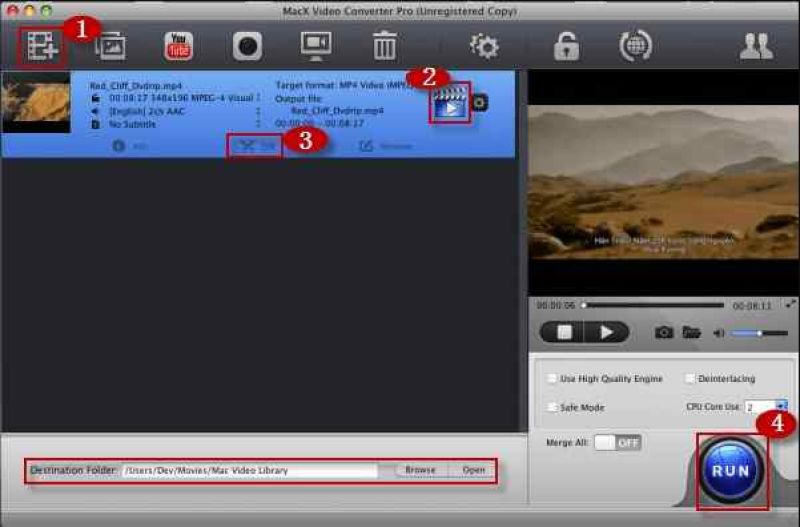Viewport: 800px width, 527px height.
Task: Open the snapshot folder icon in player
Action: (691, 333)
